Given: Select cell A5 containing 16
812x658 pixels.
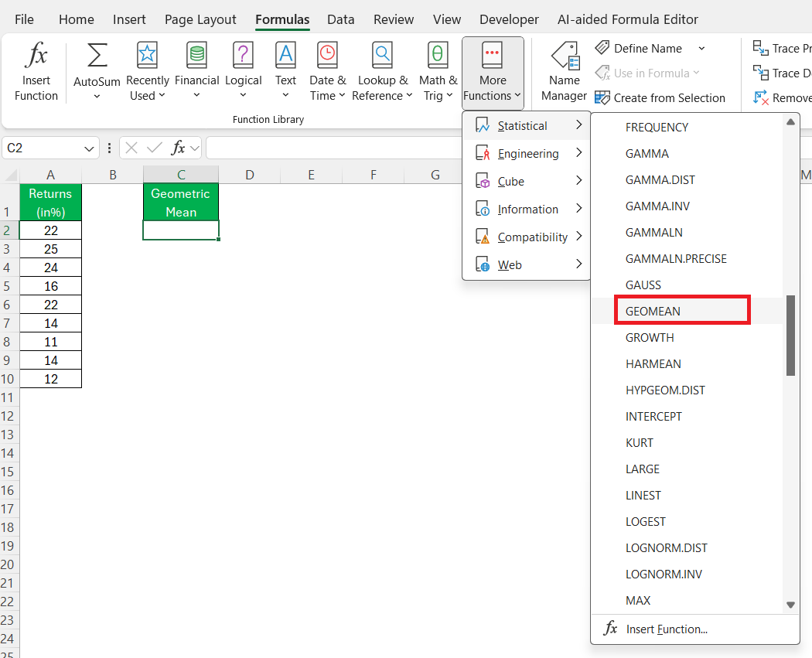Looking at the screenshot, I should (x=51, y=286).
